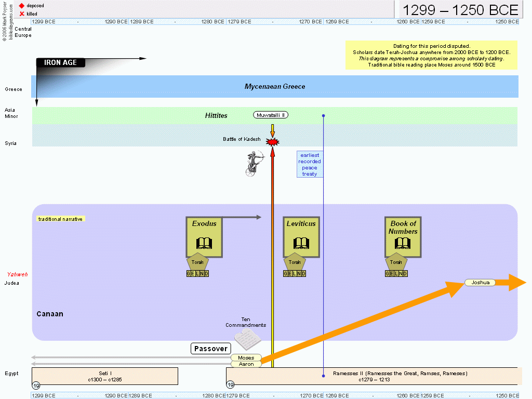Click the chariot archer illustration
This screenshot has height=399, width=532.
click(x=255, y=164)
